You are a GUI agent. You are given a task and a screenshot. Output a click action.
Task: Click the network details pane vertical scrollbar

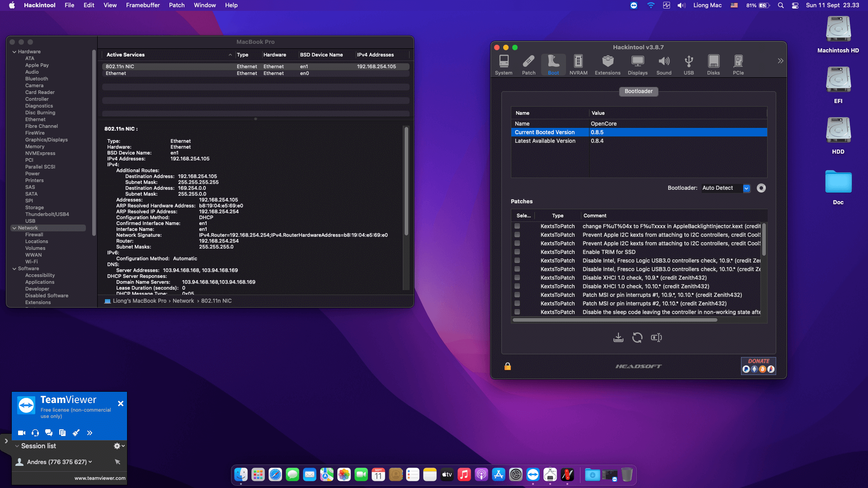click(406, 181)
